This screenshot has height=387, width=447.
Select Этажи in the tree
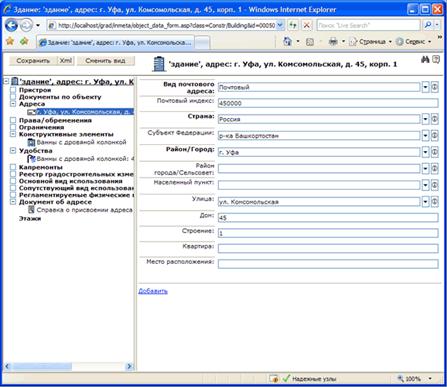[x=30, y=219]
